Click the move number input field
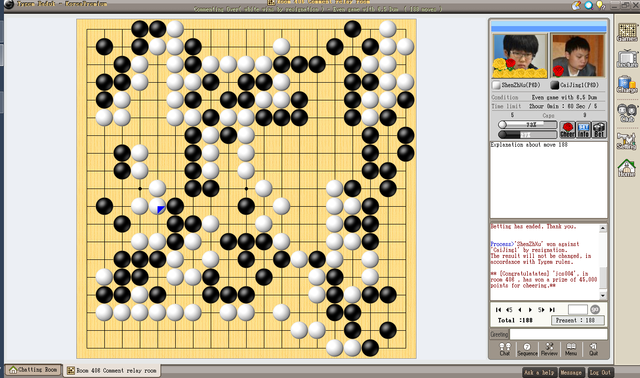Screen dimensions: 640x378 click(x=578, y=309)
